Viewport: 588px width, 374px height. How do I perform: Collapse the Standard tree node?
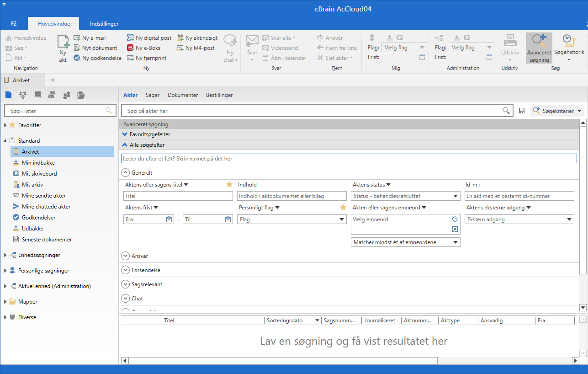(5, 141)
